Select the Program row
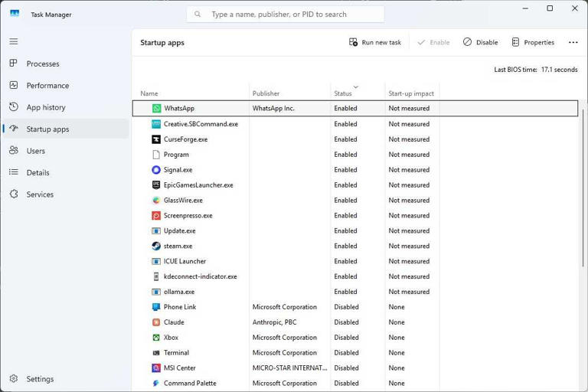The width and height of the screenshot is (588, 392). click(x=355, y=155)
